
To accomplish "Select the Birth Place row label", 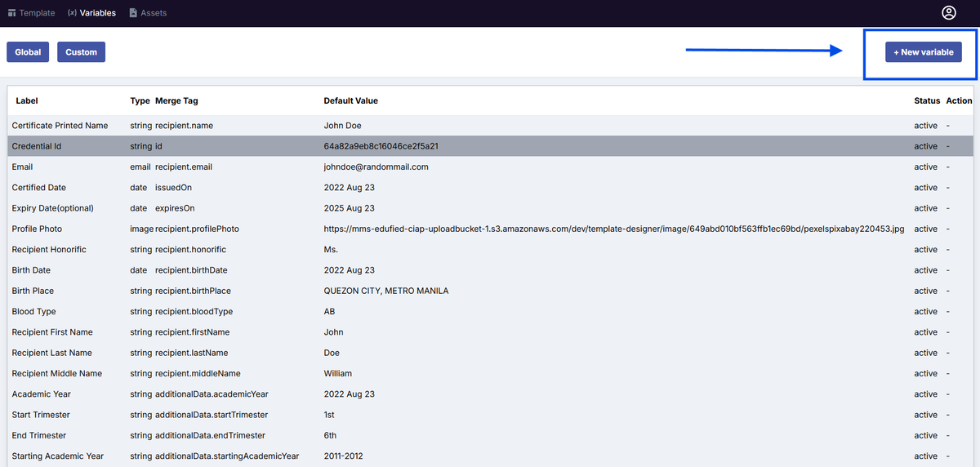I will 33,291.
